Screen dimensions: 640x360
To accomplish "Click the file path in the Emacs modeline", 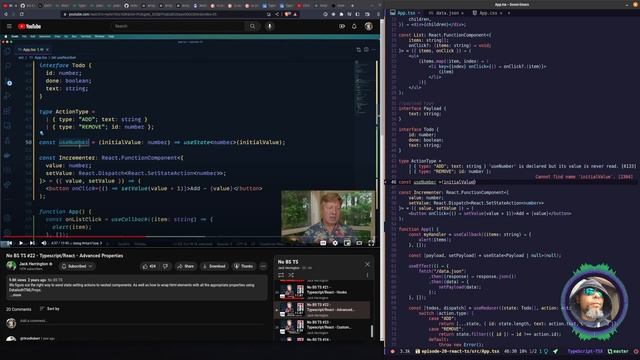I will (460, 351).
